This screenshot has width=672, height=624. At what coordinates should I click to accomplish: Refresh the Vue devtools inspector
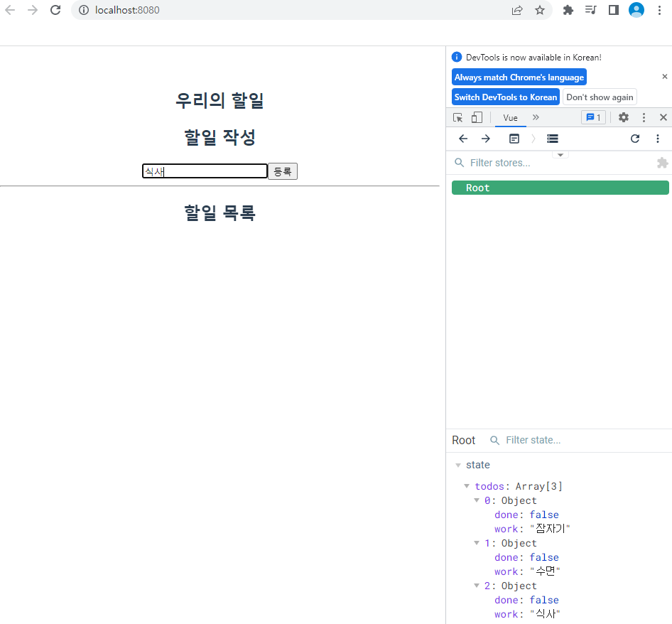click(635, 139)
